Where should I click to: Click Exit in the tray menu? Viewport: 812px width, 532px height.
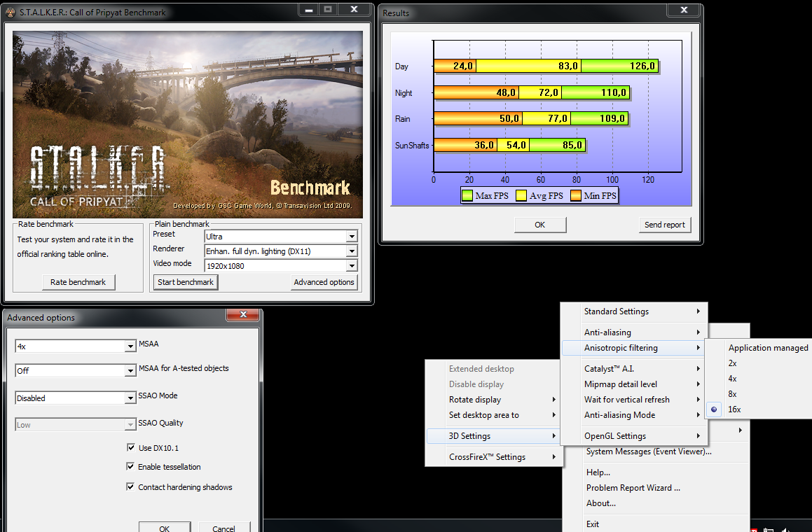(656, 524)
